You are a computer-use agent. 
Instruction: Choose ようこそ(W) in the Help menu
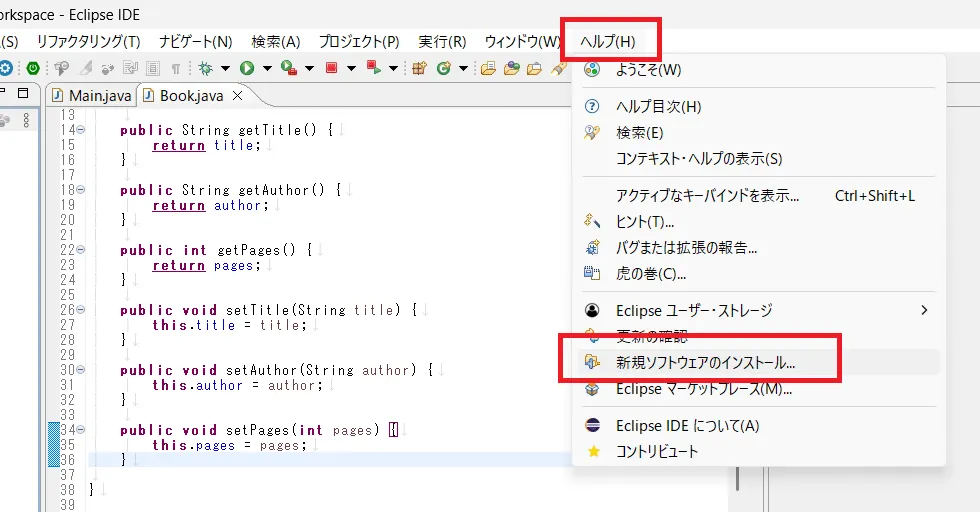759,69
